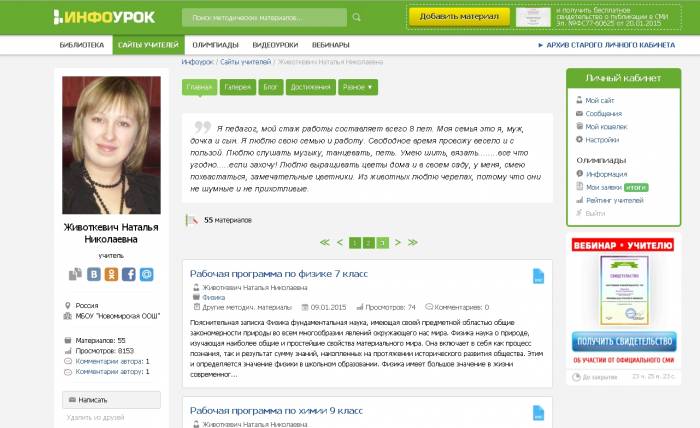
Task: Share via Facebook icon
Action: (x=129, y=274)
